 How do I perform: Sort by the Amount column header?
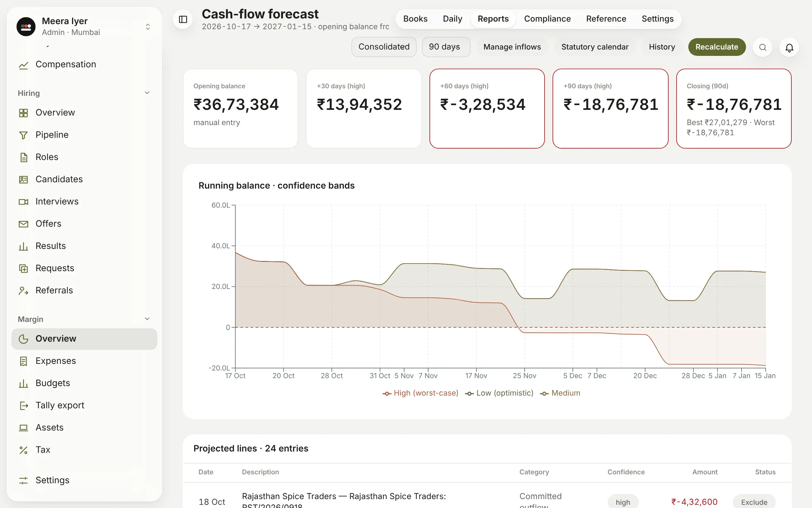tap(704, 472)
